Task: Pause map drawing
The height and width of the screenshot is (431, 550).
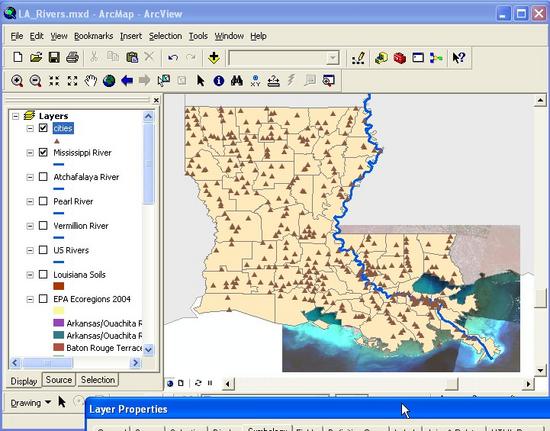Action: [x=210, y=383]
